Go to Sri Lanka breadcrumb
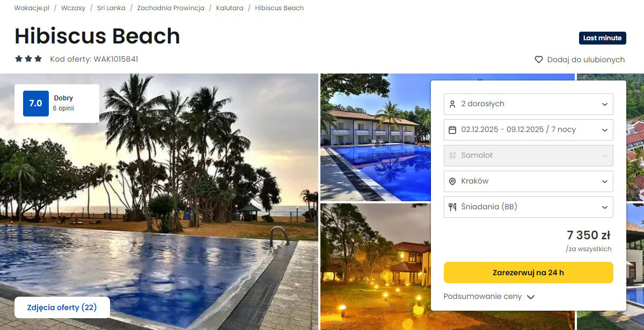 111,8
